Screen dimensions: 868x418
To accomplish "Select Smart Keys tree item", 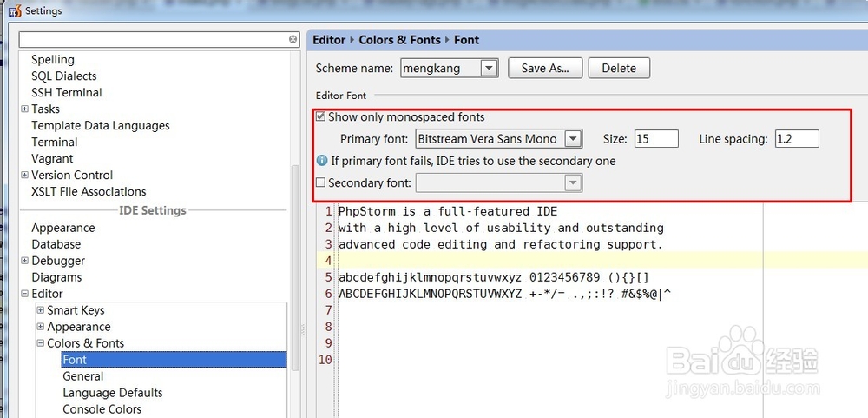I will [x=76, y=310].
